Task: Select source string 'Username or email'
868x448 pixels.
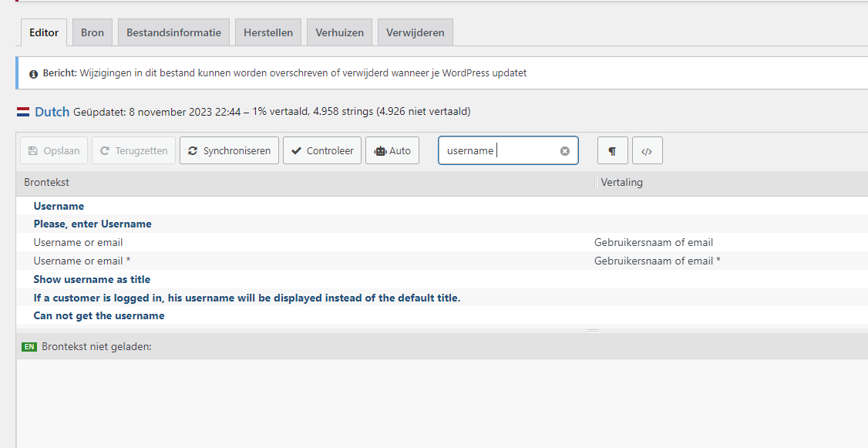Action: coord(78,243)
